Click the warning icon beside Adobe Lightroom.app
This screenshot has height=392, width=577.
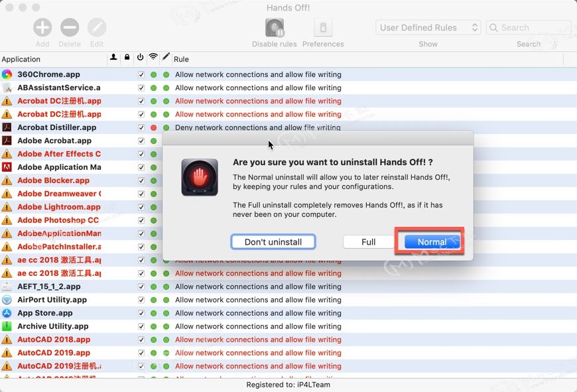[x=7, y=207]
